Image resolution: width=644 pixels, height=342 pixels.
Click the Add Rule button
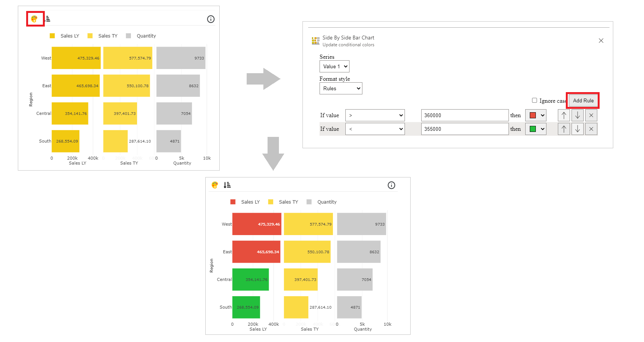pos(583,100)
